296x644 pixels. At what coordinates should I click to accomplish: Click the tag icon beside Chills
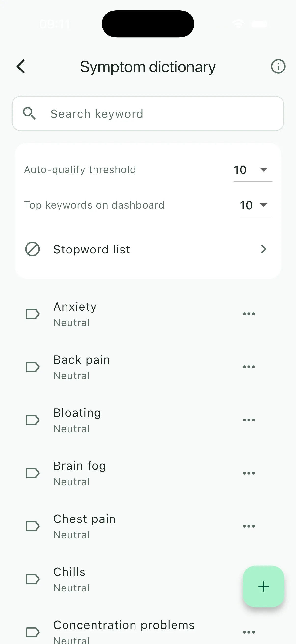pos(33,579)
